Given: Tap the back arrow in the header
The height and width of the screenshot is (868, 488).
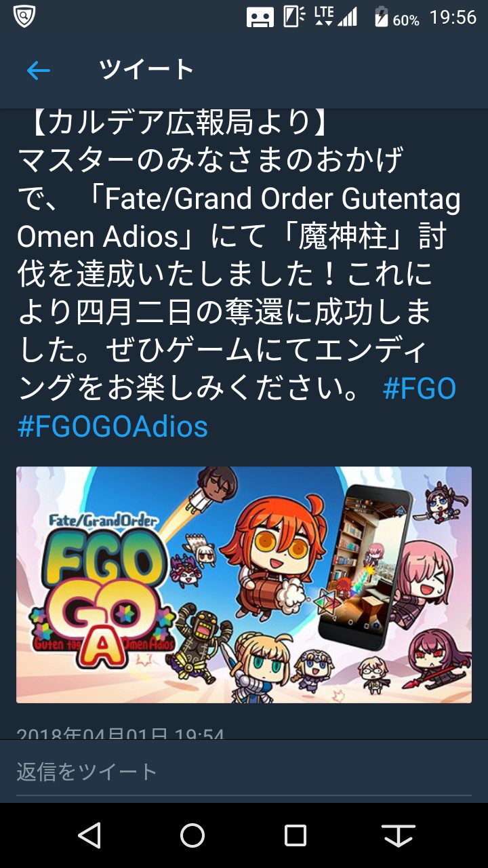Looking at the screenshot, I should 39,70.
